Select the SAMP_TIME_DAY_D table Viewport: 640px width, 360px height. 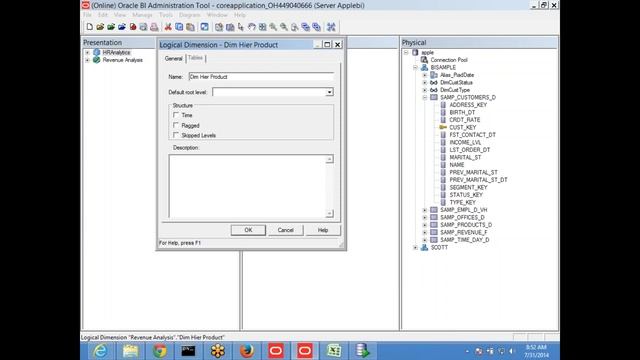coord(464,240)
